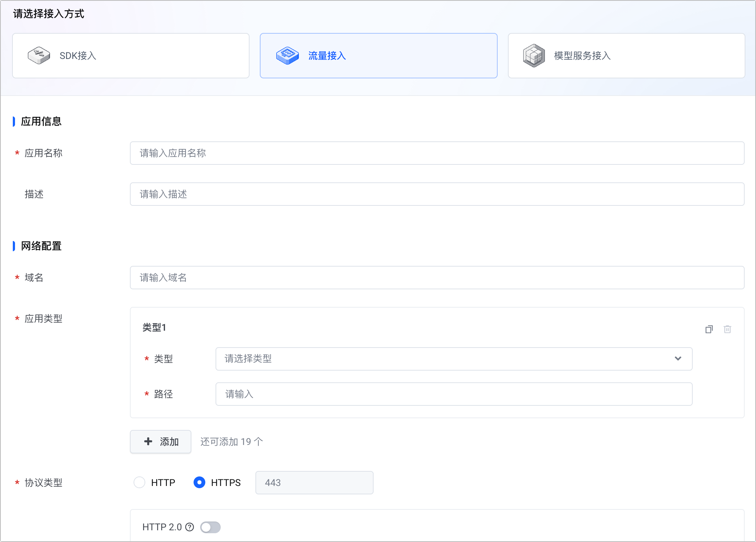Select the HTTP radio button
Viewport: 756px width, 542px height.
coord(139,482)
